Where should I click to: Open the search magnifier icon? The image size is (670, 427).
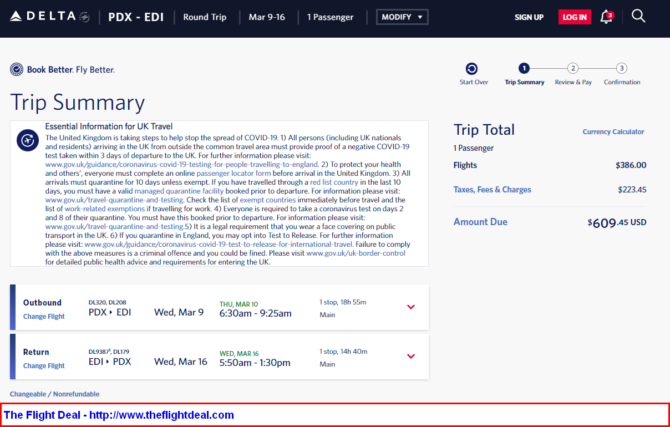[638, 16]
